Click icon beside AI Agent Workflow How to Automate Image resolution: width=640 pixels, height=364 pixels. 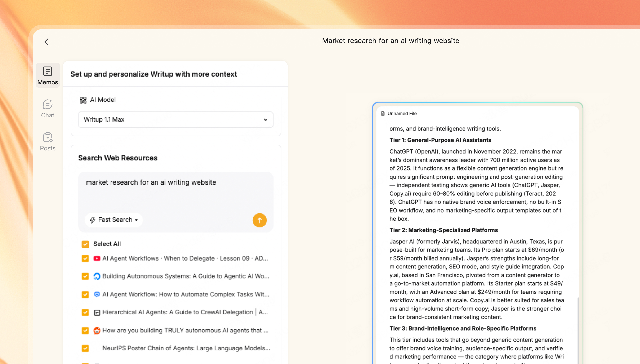pos(97,294)
